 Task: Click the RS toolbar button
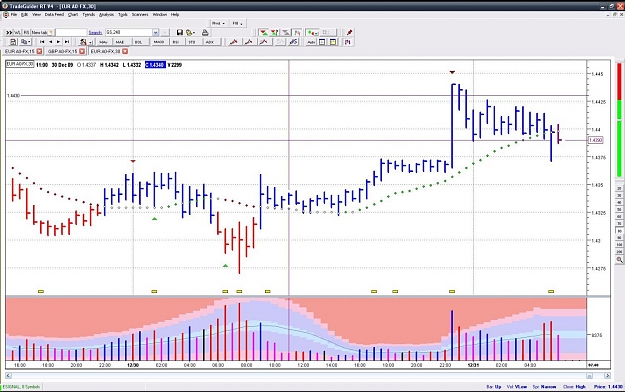pos(26,32)
